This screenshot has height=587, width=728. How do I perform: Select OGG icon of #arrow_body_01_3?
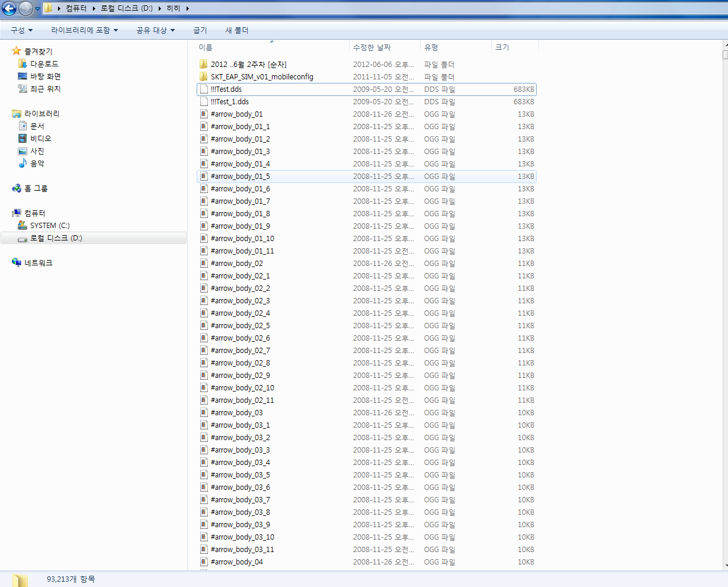coord(204,151)
